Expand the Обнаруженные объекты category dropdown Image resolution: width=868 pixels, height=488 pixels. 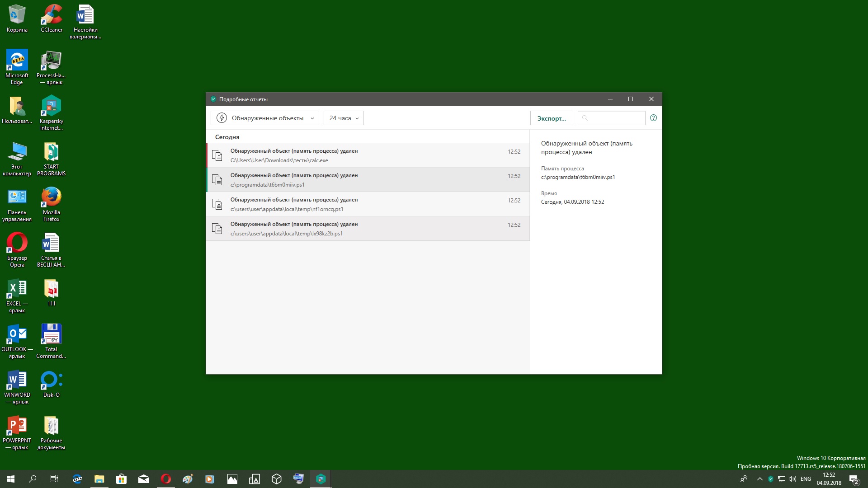tap(265, 118)
